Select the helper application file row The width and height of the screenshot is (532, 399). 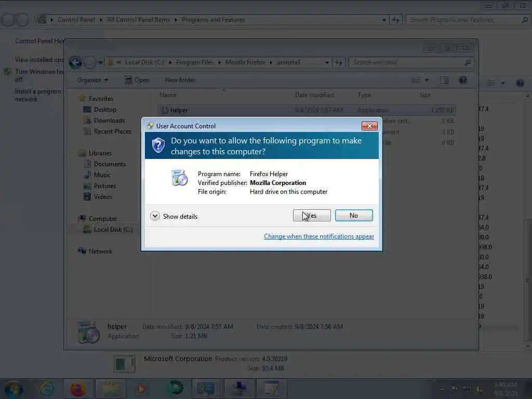click(x=307, y=110)
